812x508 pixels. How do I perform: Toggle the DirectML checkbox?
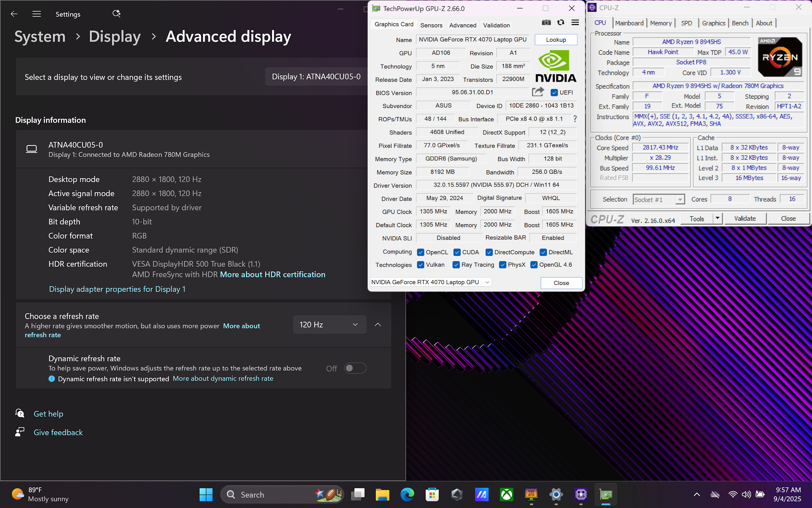click(x=543, y=252)
